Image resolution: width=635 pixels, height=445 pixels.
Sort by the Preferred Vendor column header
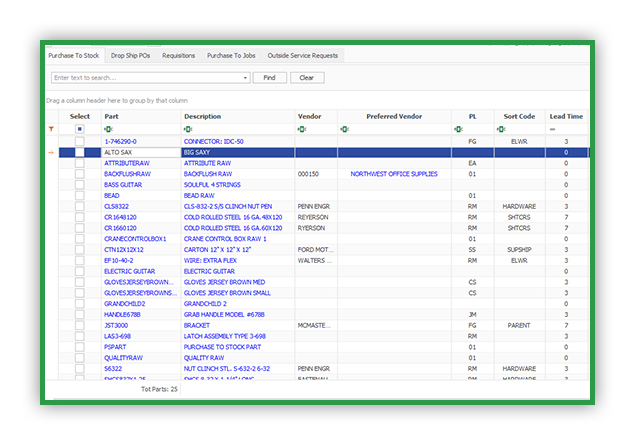pos(394,117)
